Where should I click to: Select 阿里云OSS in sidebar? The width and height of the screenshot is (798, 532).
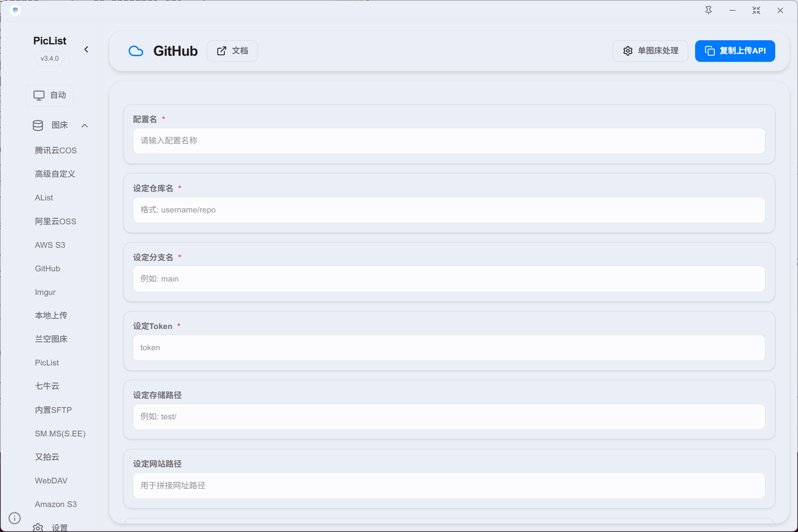pos(56,222)
